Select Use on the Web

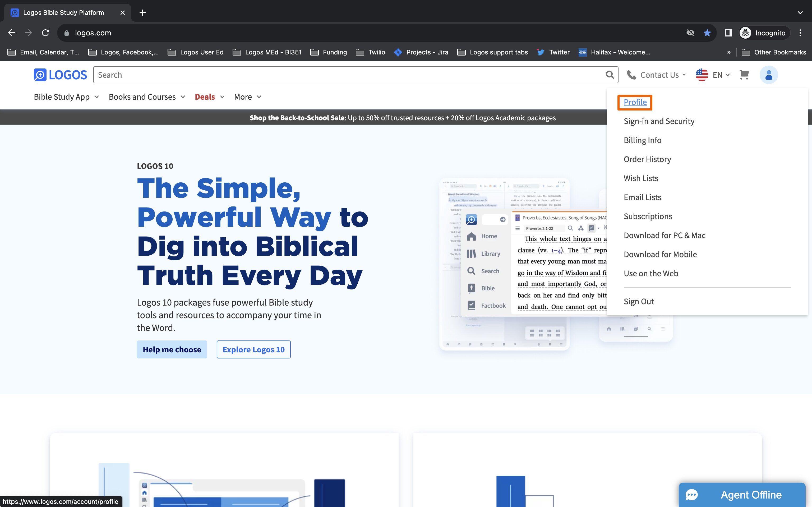click(x=651, y=273)
